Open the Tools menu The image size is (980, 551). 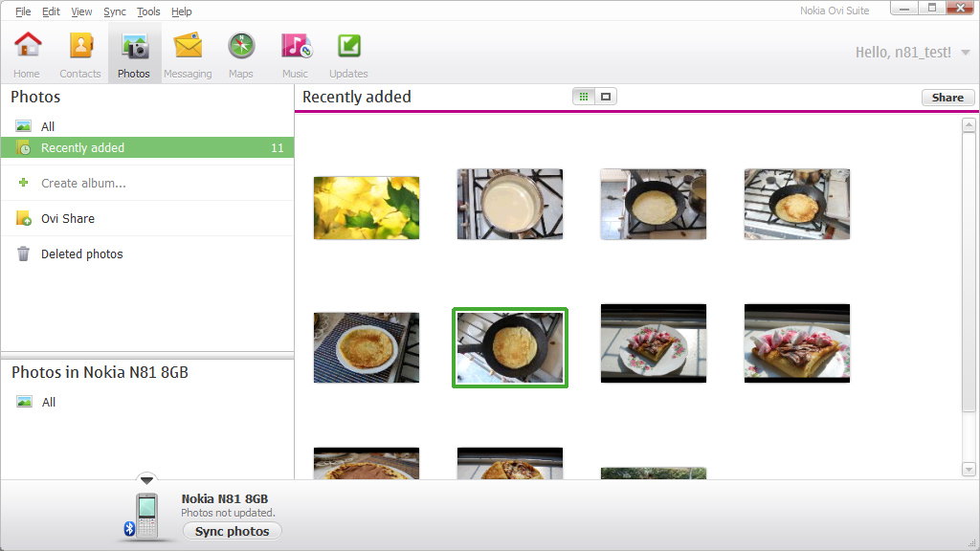(x=148, y=11)
